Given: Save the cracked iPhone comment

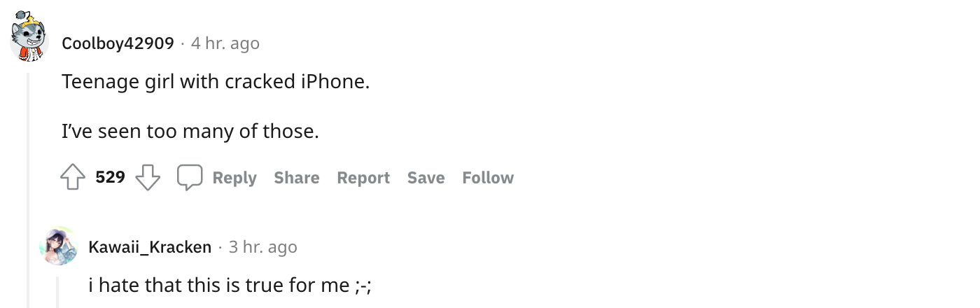Looking at the screenshot, I should 426,178.
